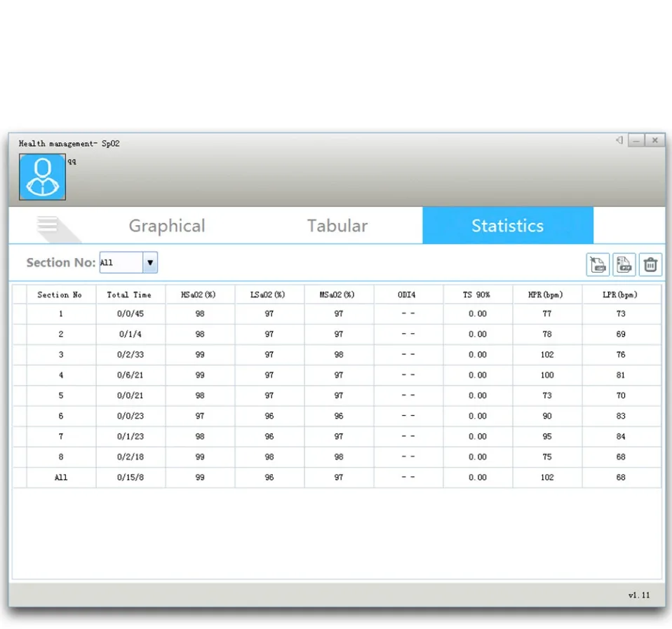
Task: Open the hamburger menu beside Graphical
Action: pos(48,224)
